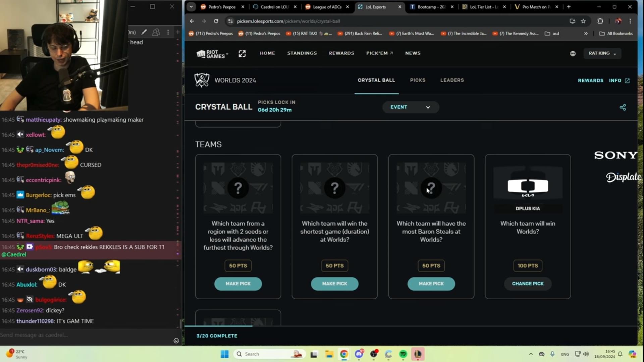This screenshot has width=644, height=362.
Task: Click the share icon in Crystal Ball header
Action: coord(623,107)
